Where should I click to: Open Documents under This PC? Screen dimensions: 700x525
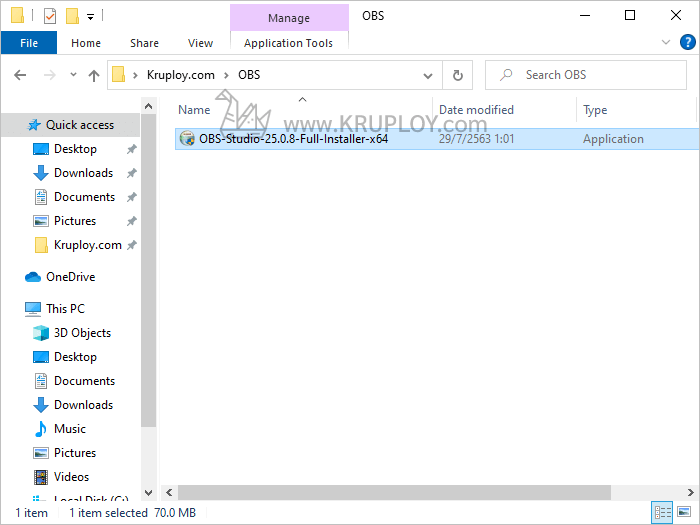(x=84, y=381)
